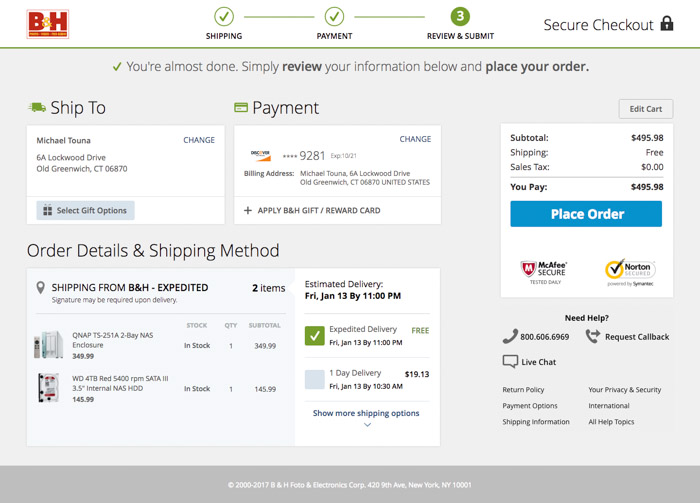Click the 1 Day Delivery price $19.13
The height and width of the screenshot is (503, 700).
tap(417, 374)
